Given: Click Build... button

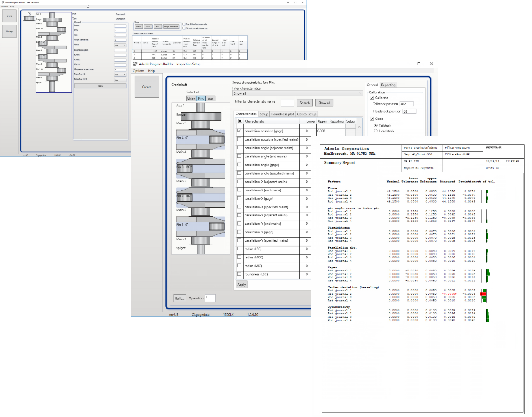Looking at the screenshot, I should [180, 298].
